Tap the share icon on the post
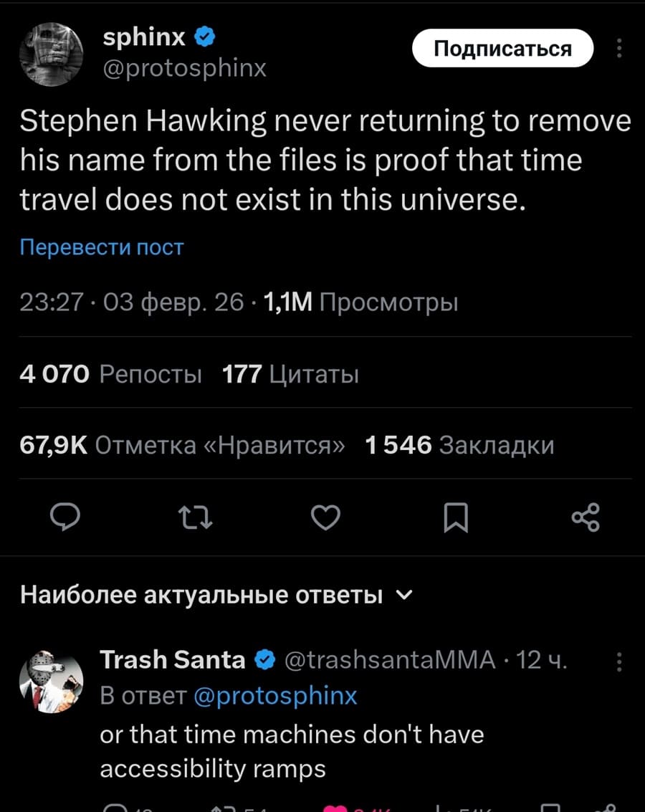645x812 pixels. 585,517
